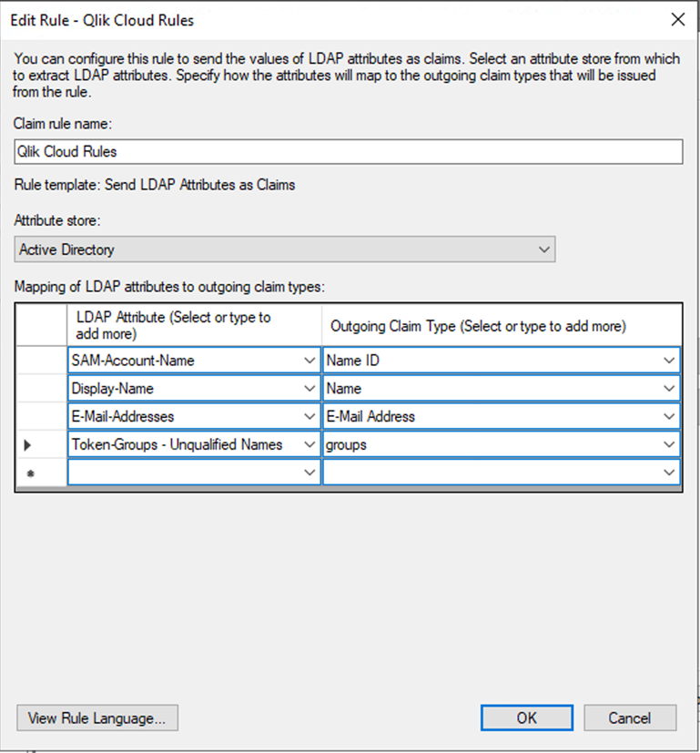Expand the SAM-Account-Name attribute dropdown arrow

[309, 361]
